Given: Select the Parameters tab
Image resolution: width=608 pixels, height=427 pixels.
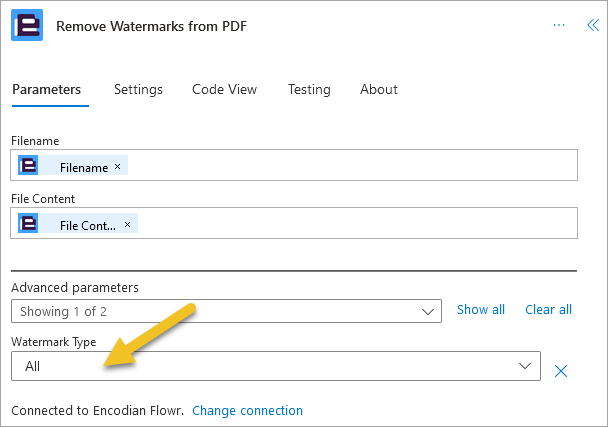Looking at the screenshot, I should (47, 89).
